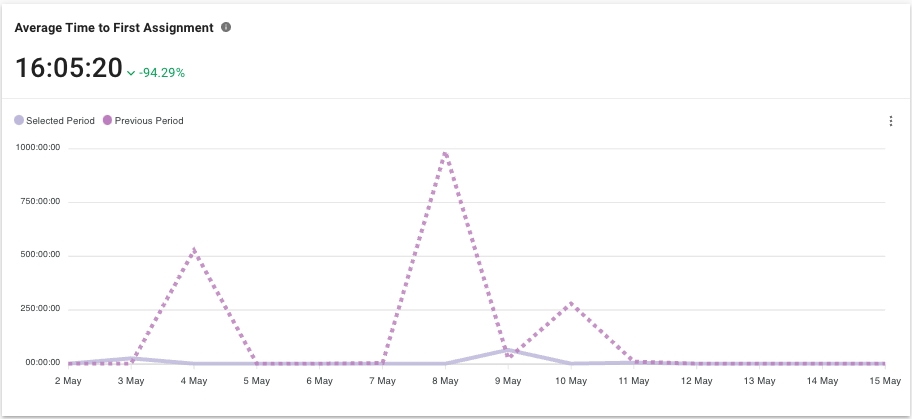Click the info icon beside the chart title
The image size is (912, 419).
coord(226,28)
